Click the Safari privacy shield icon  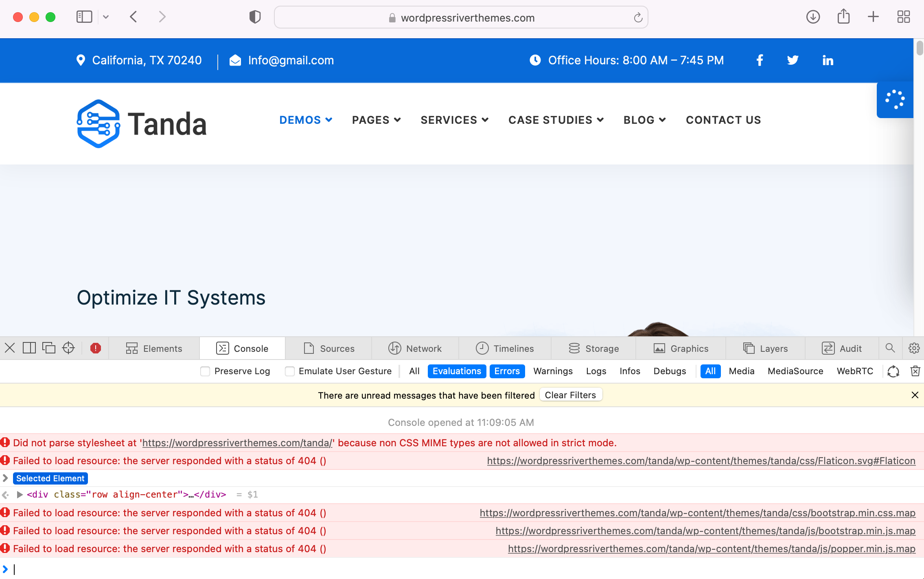click(x=255, y=17)
